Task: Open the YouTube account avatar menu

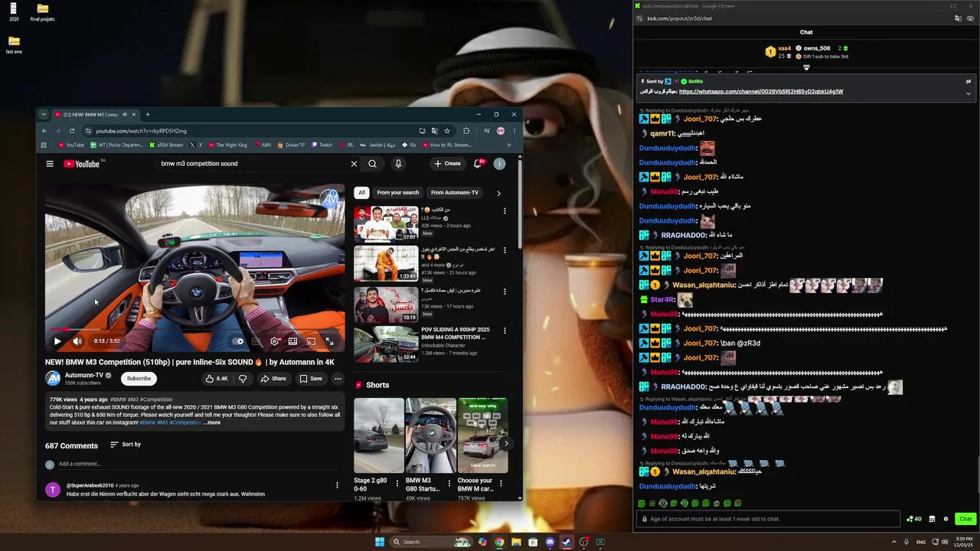Action: point(499,164)
